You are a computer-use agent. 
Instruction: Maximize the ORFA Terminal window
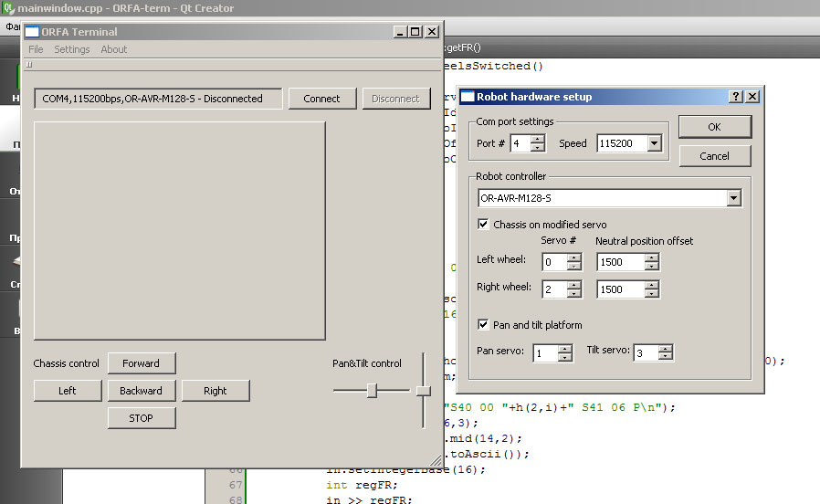[x=416, y=32]
